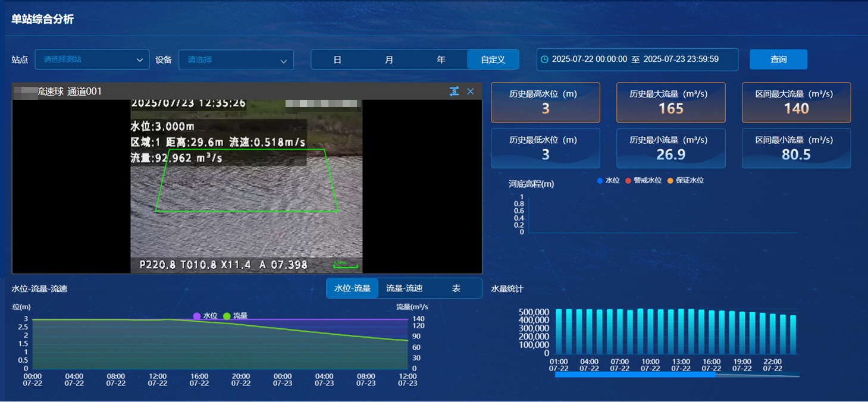Viewport: 868px width, 402px height.
Task: Switch to the 水位-流量 chart tab
Action: [352, 288]
